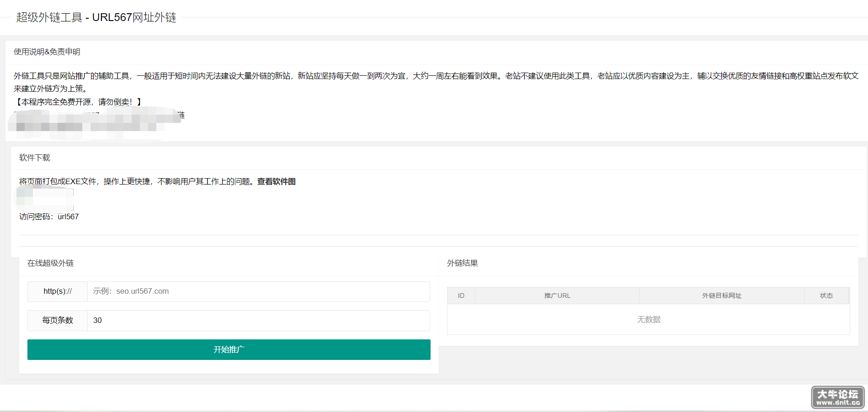The image size is (868, 412).
Task: Click the 每页条数 label
Action: click(x=58, y=321)
